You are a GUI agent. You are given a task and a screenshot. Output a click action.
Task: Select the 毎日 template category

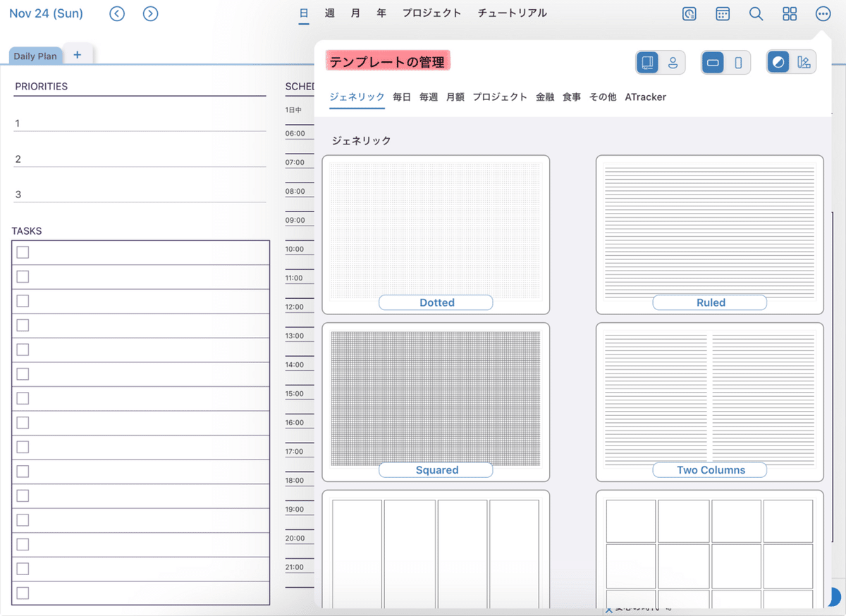(x=402, y=97)
